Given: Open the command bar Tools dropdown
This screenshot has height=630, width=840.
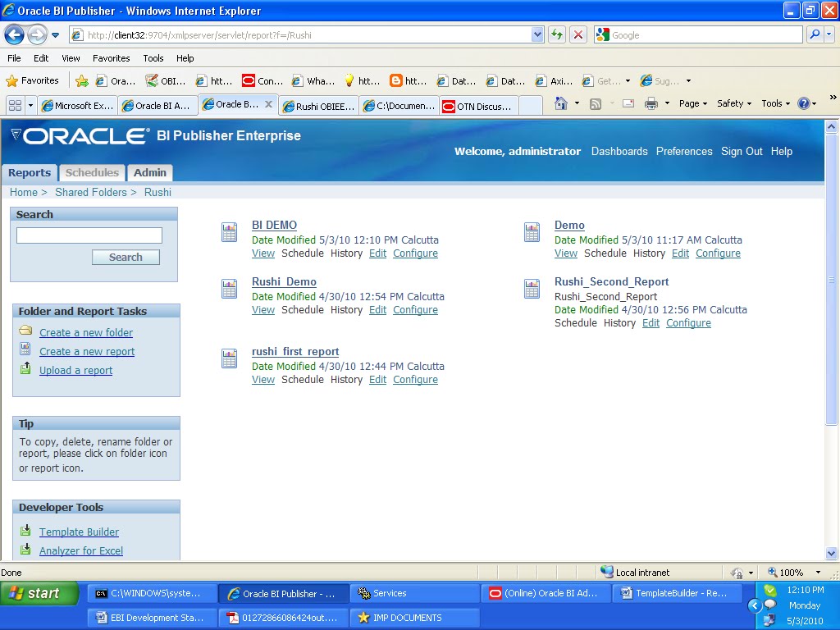Looking at the screenshot, I should [775, 103].
